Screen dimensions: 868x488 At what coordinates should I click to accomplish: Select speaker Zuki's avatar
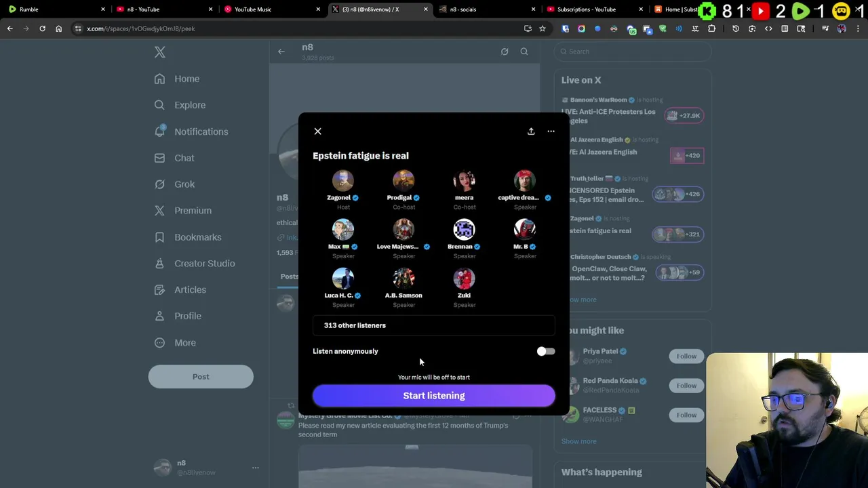[x=465, y=279]
